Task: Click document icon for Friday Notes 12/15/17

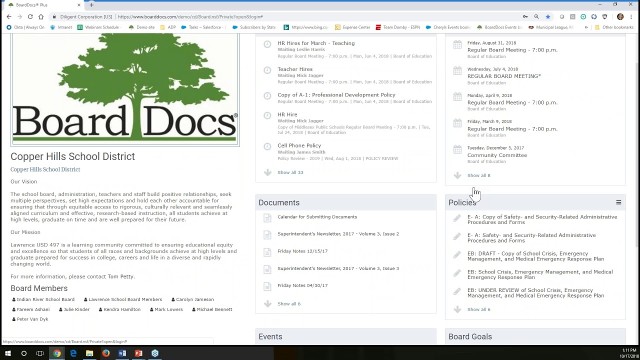Action: [x=267, y=252]
